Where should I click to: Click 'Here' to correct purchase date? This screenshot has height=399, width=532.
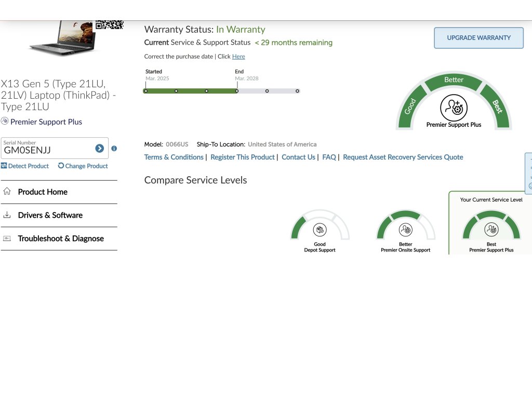238,57
